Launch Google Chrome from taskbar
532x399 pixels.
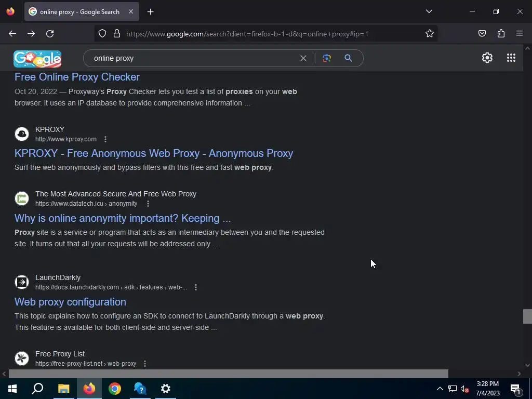click(115, 389)
